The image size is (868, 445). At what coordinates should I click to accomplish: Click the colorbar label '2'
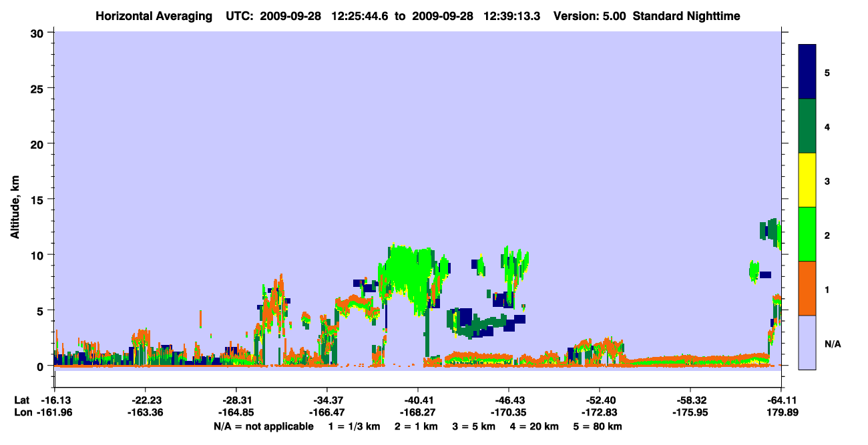click(x=827, y=234)
